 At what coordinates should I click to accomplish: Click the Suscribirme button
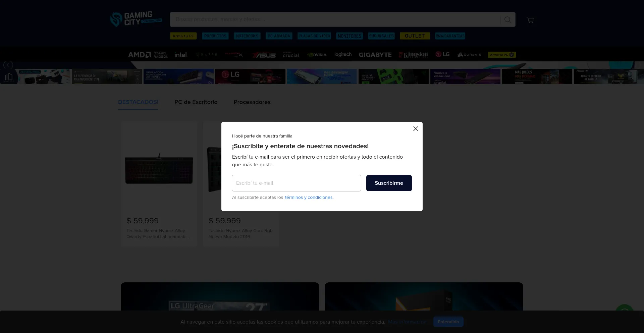click(x=389, y=183)
